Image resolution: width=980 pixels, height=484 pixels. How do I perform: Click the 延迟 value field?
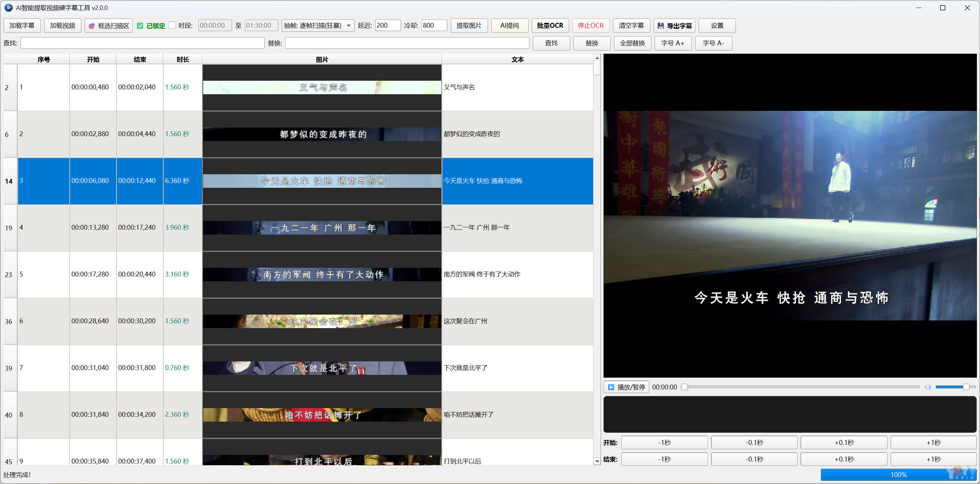point(388,26)
